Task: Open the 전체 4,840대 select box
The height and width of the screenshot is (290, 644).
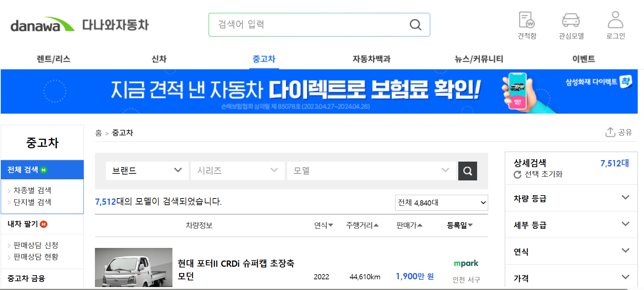Action: click(442, 203)
